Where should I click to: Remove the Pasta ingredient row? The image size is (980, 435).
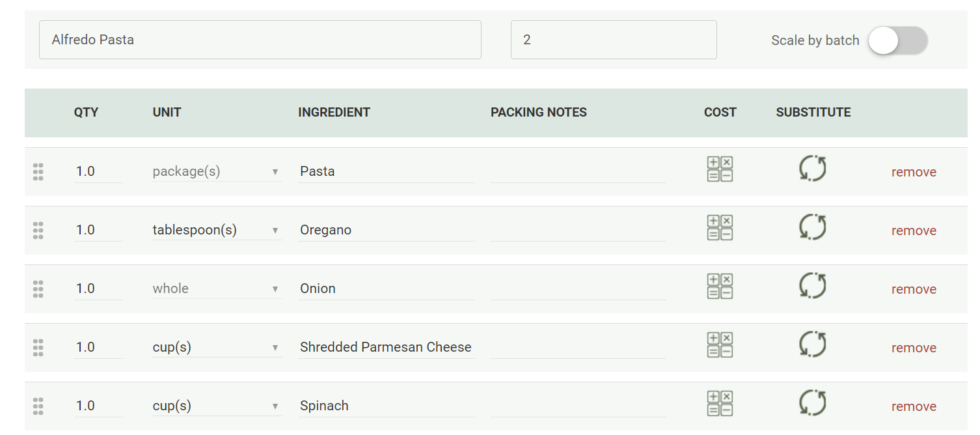coord(914,172)
